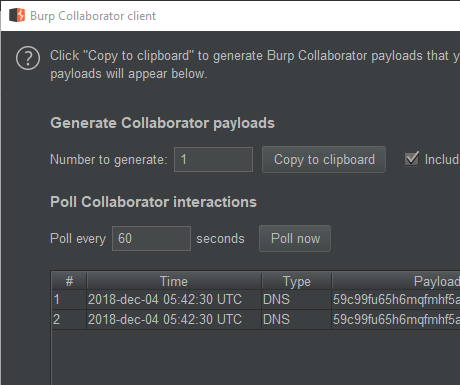Image resolution: width=460 pixels, height=385 pixels.
Task: Click the Burp Suite logo icon
Action: pos(17,15)
